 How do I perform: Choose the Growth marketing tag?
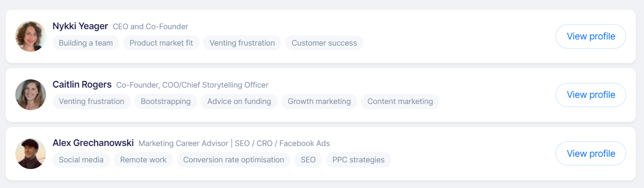pos(319,101)
